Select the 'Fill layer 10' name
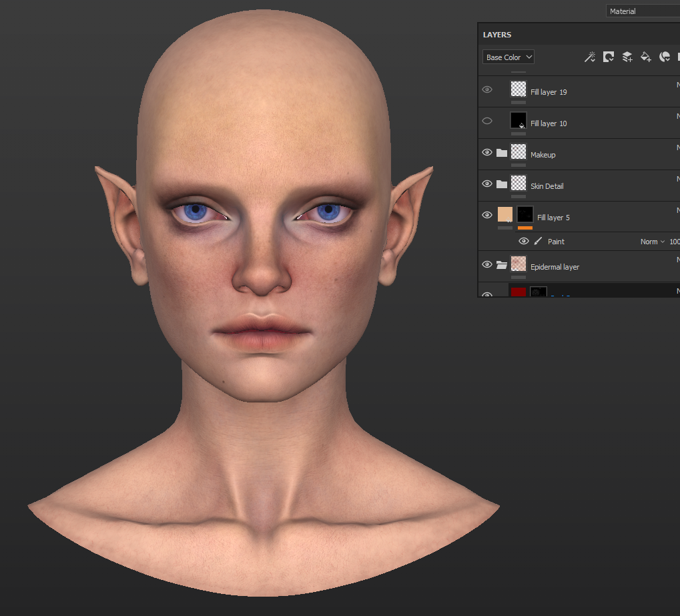 point(549,123)
